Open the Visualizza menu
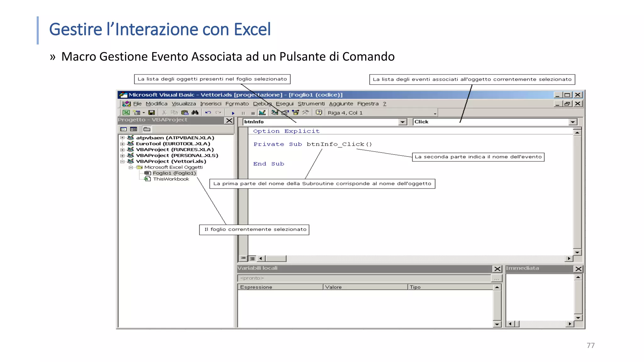644x362 pixels. pos(184,104)
